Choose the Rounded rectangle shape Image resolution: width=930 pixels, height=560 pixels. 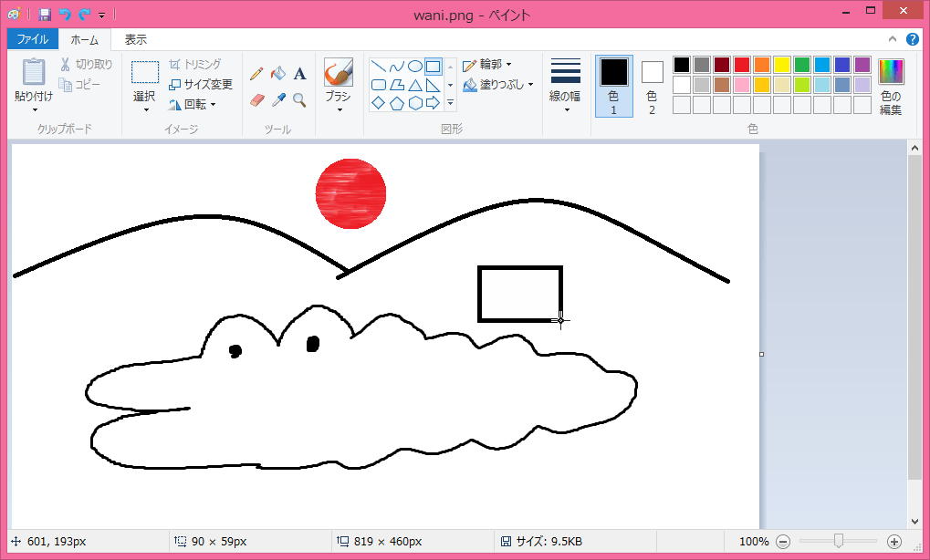(x=379, y=85)
